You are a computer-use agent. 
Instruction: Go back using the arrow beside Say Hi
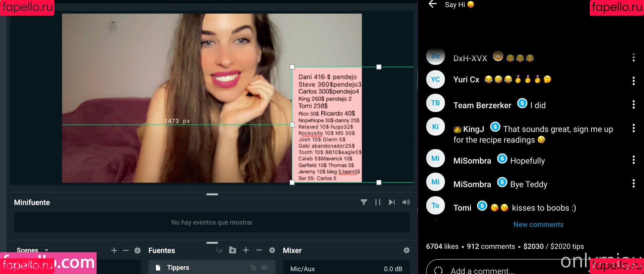pyautogui.click(x=433, y=4)
